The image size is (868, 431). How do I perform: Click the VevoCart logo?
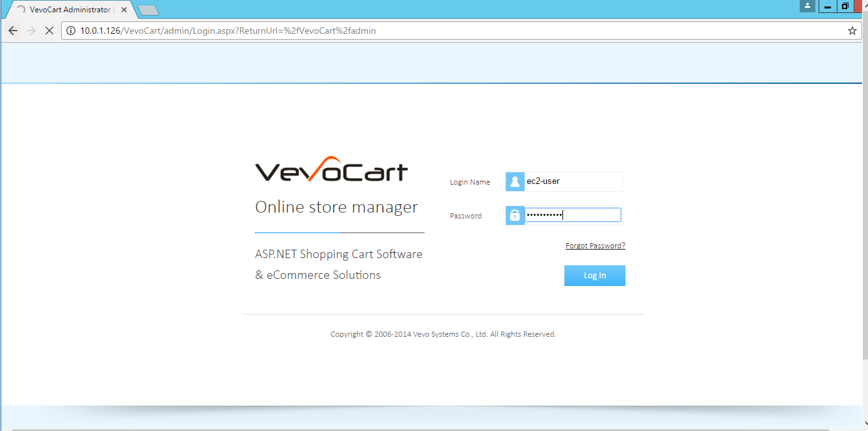[x=331, y=170]
